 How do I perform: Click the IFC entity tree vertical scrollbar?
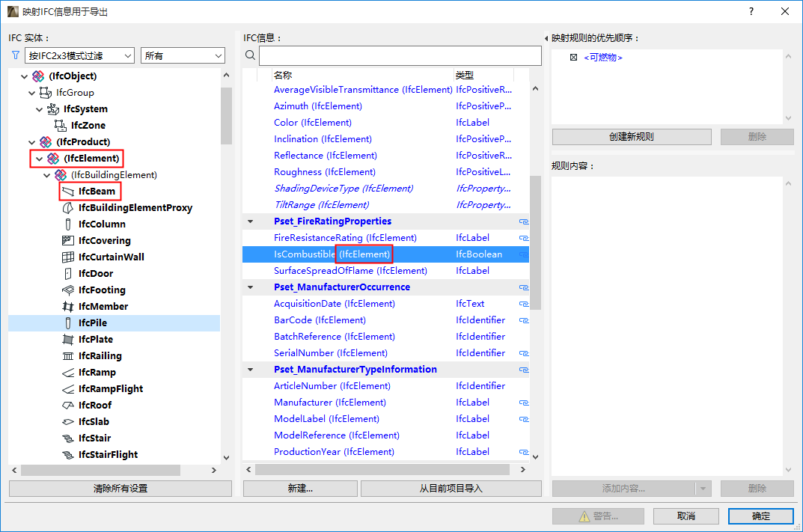pos(226,116)
